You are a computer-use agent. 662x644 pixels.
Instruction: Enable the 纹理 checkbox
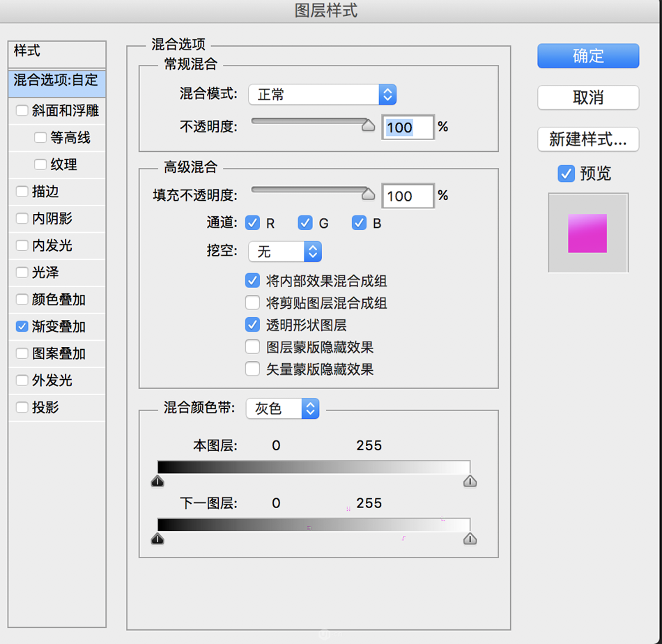click(40, 164)
